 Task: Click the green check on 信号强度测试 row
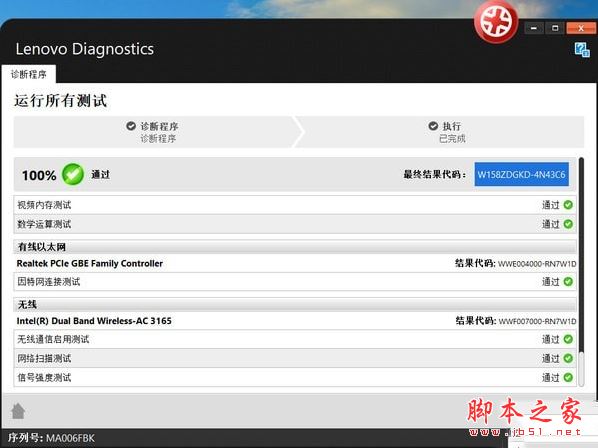coord(568,377)
